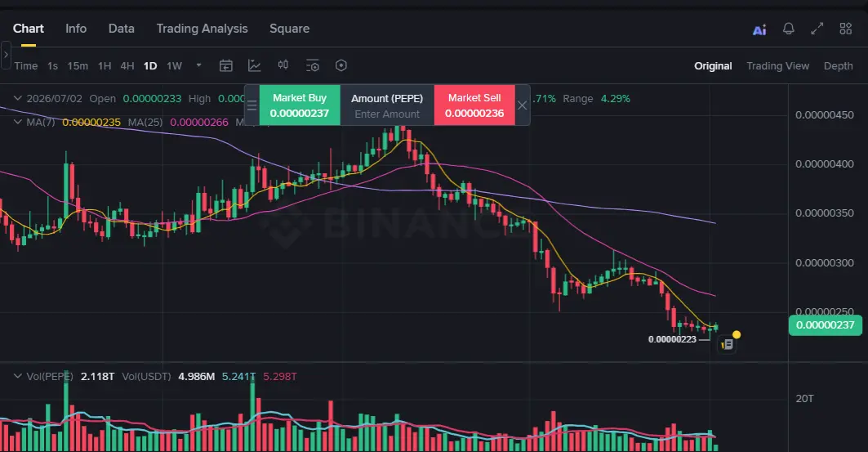Open price alert bell icon
Image resolution: width=868 pixels, height=452 pixels.
[788, 29]
